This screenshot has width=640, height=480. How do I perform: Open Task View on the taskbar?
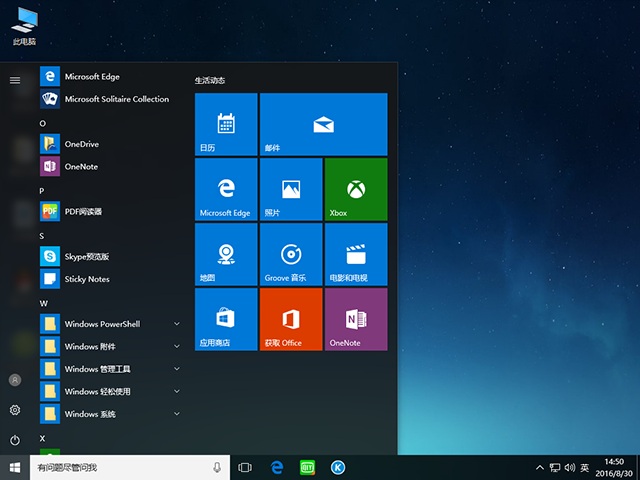pos(245,467)
